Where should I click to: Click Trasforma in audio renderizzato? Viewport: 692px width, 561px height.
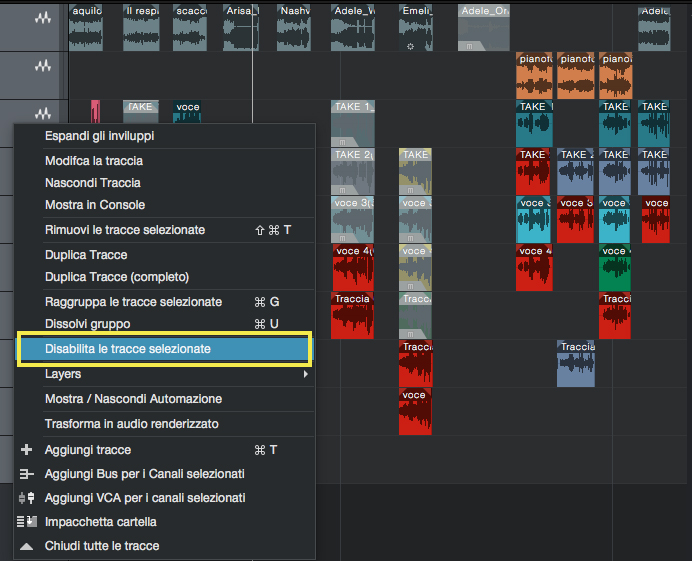[131, 424]
